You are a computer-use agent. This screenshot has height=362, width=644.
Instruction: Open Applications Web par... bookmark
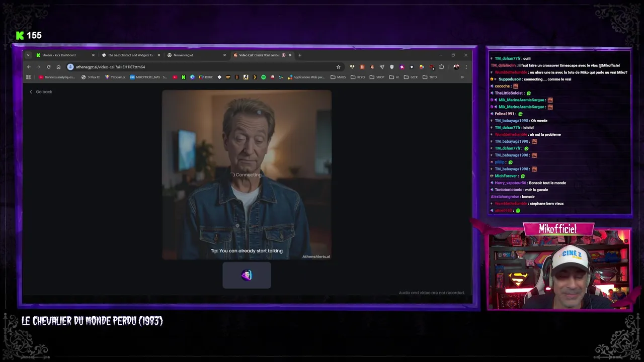point(306,77)
